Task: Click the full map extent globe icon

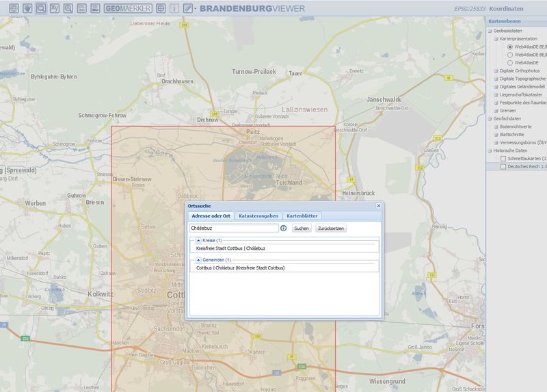Action: coord(14,8)
